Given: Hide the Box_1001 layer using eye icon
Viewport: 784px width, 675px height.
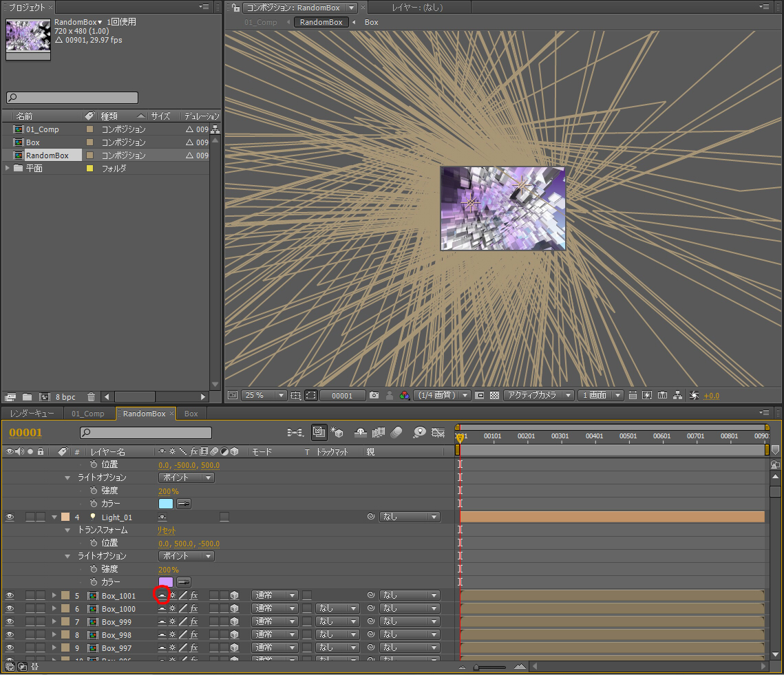Looking at the screenshot, I should [10, 596].
